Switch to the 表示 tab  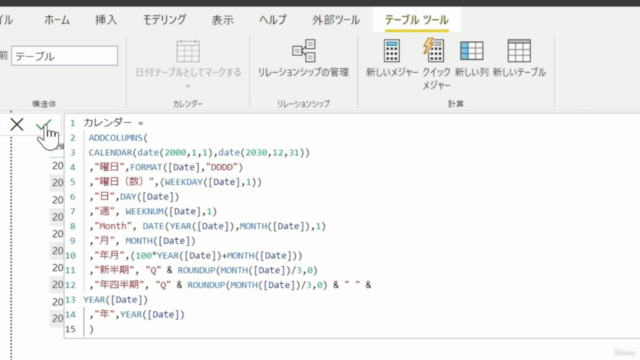222,20
